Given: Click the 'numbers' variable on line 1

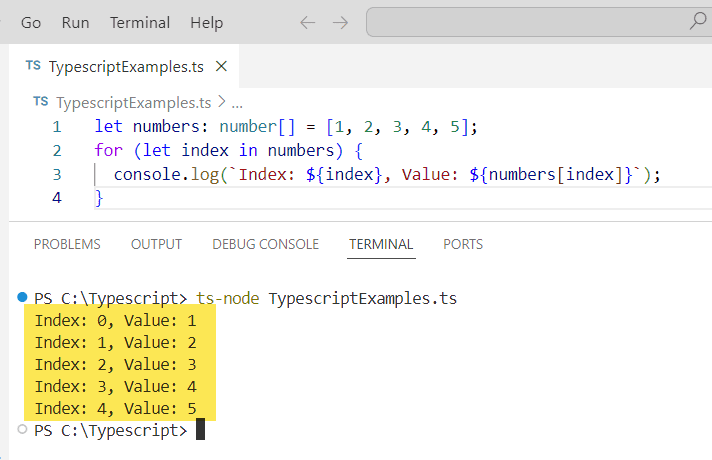Looking at the screenshot, I should [x=166, y=127].
